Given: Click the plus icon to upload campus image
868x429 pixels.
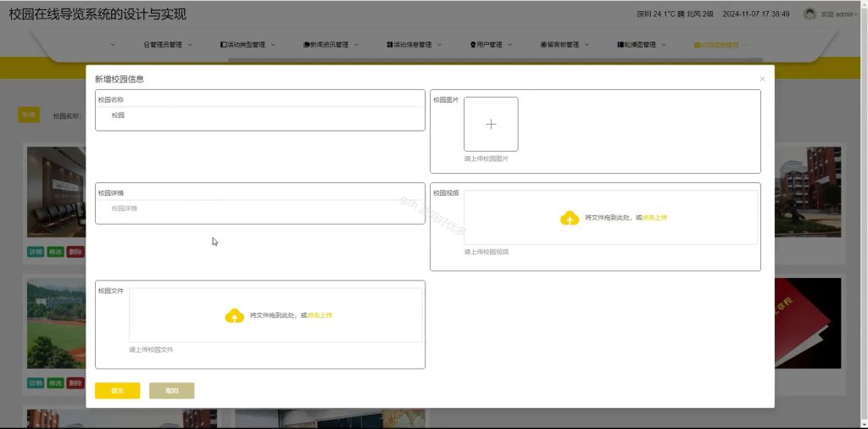Looking at the screenshot, I should [491, 125].
